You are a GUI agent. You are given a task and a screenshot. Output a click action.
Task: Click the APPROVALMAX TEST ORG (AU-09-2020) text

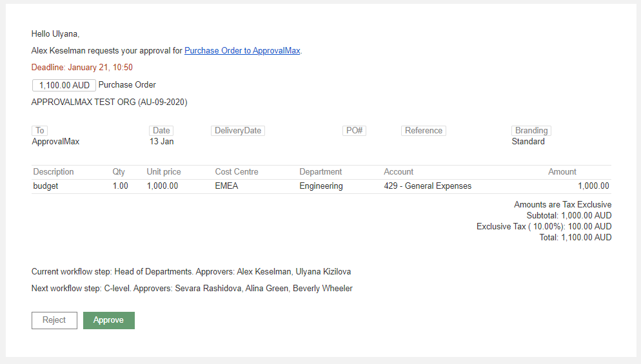(x=109, y=102)
